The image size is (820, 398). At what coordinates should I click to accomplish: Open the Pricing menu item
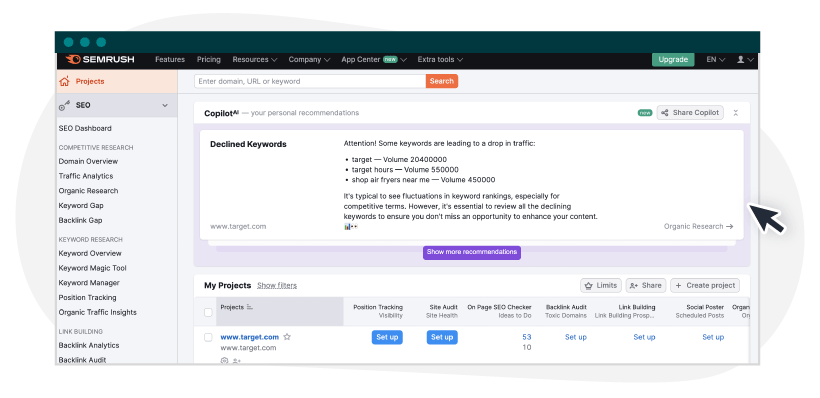[x=209, y=60]
